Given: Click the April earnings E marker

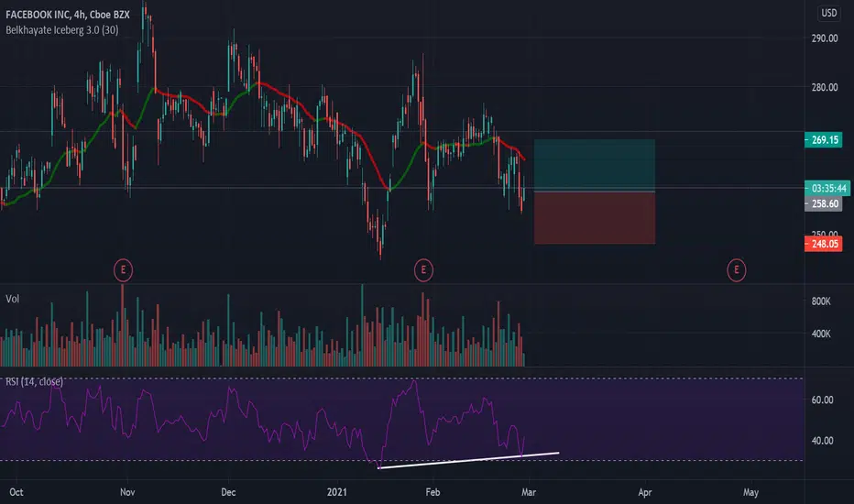Looking at the screenshot, I should [737, 269].
